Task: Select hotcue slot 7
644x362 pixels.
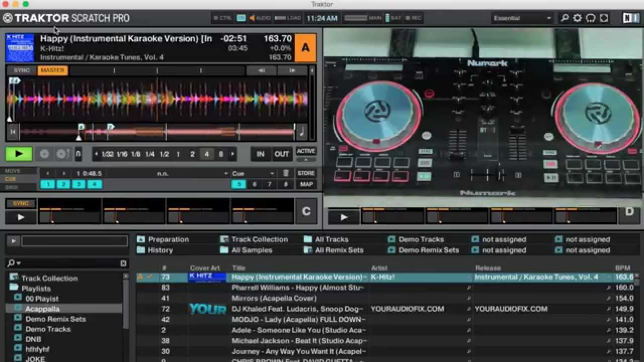Action: [270, 185]
